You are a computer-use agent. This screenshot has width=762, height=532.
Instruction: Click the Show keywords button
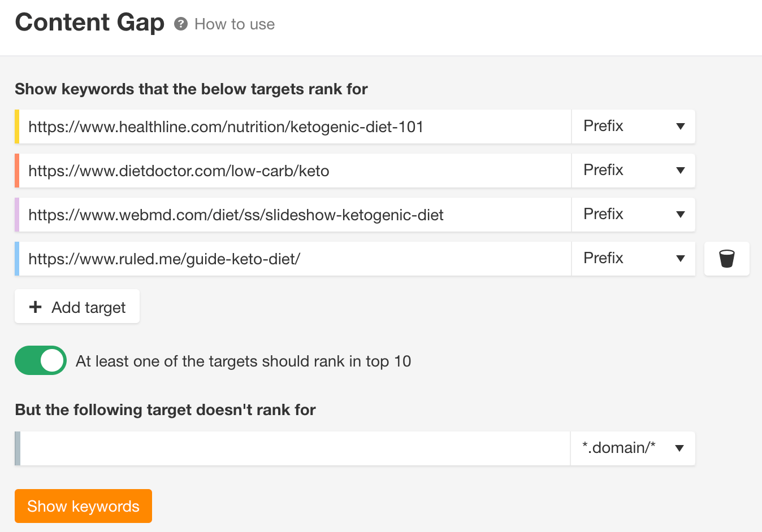tap(83, 506)
